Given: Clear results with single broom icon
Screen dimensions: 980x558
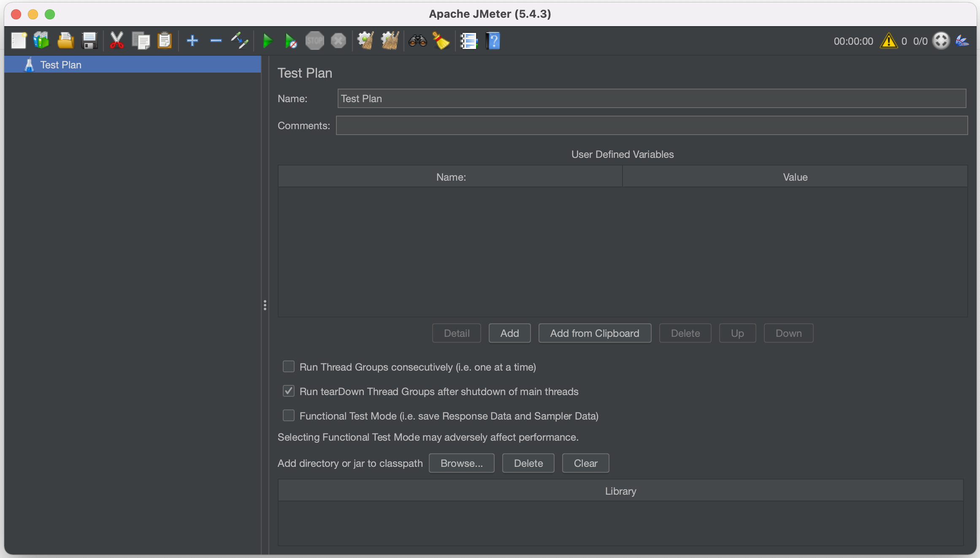Looking at the screenshot, I should click(x=365, y=41).
